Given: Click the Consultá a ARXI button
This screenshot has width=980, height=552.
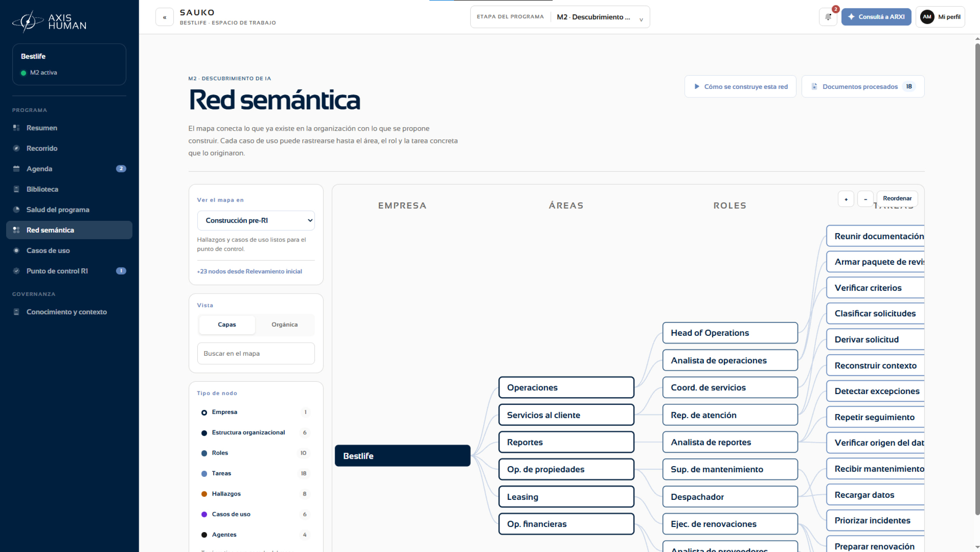Looking at the screenshot, I should pyautogui.click(x=876, y=17).
